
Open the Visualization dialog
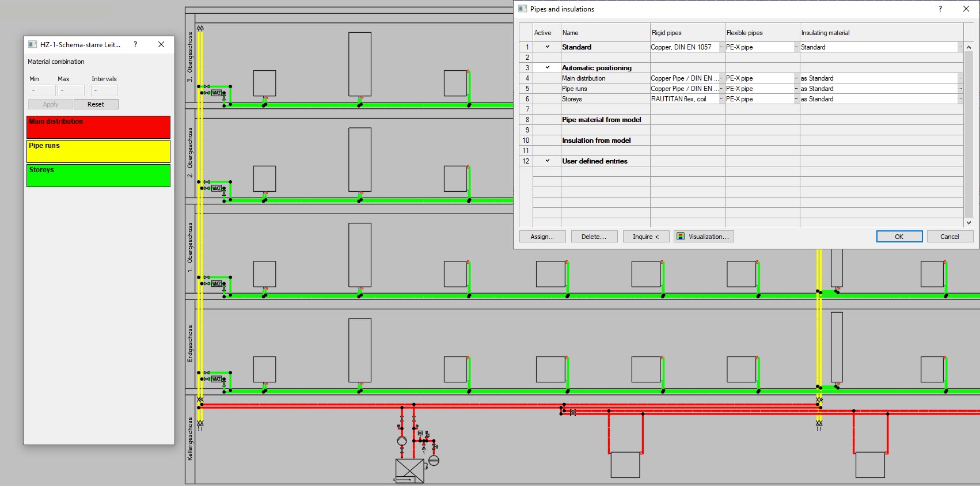tap(704, 237)
